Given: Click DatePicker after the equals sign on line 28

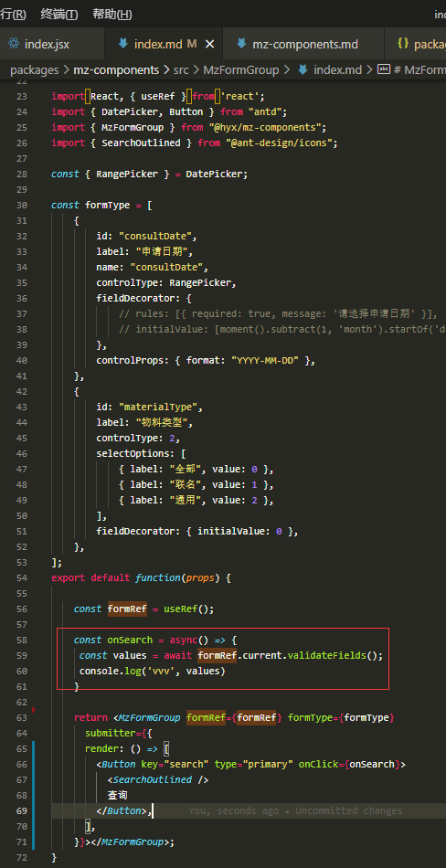Looking at the screenshot, I should 214,175.
